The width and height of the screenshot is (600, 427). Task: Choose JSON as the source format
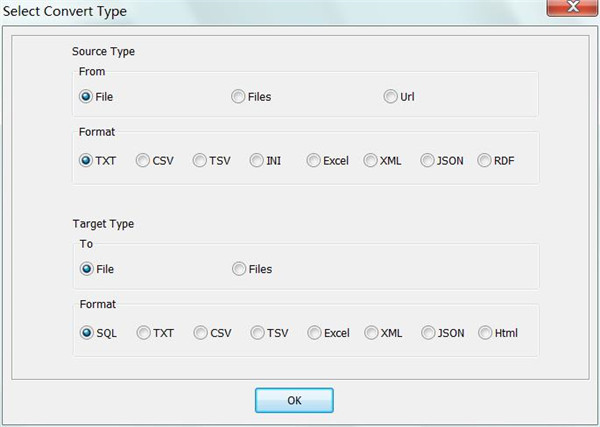[x=428, y=160]
